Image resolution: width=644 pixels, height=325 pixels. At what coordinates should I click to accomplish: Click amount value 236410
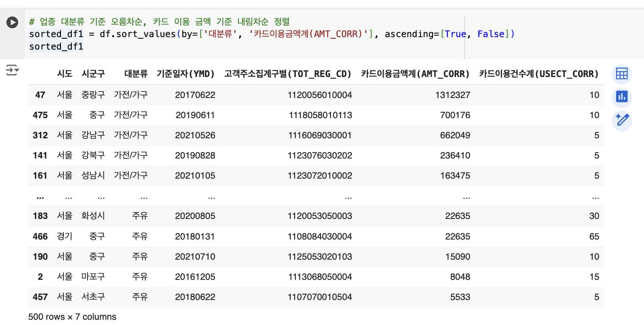coord(455,156)
